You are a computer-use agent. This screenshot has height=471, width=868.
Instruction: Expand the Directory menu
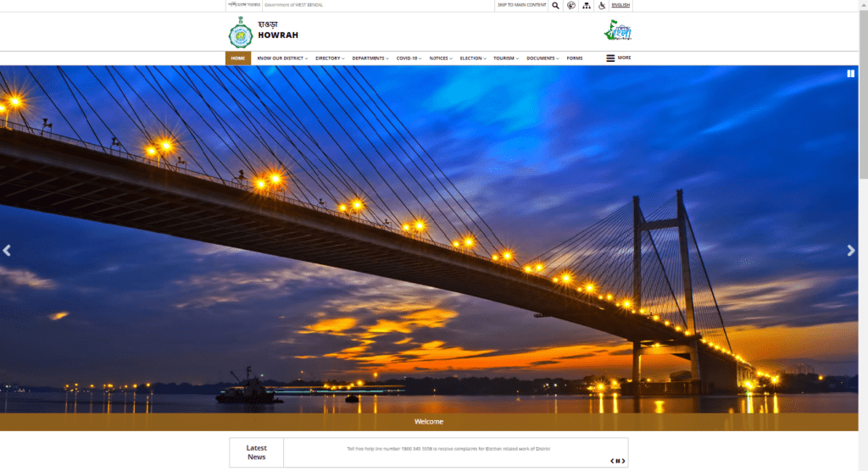pos(330,58)
